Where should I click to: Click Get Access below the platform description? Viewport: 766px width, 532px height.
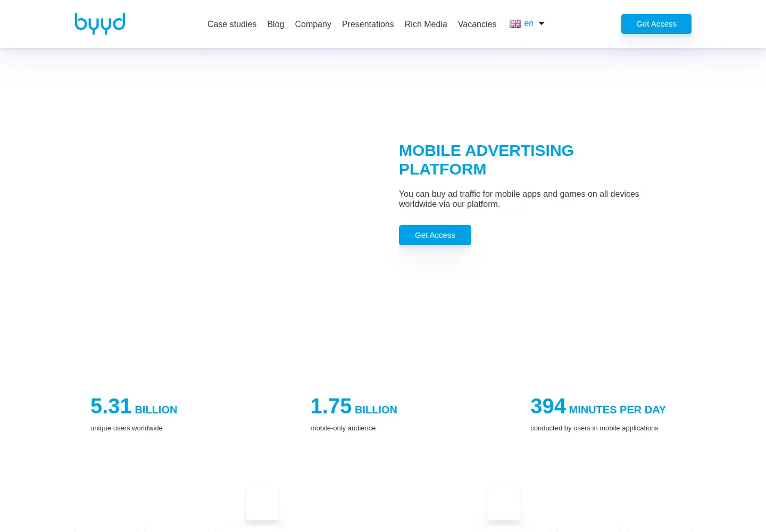coord(435,235)
